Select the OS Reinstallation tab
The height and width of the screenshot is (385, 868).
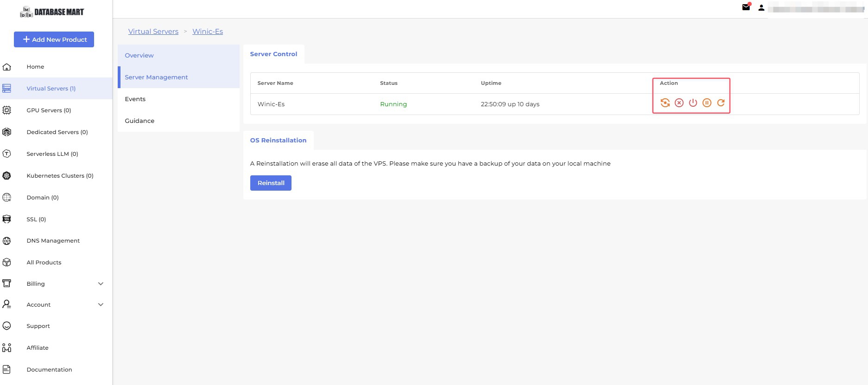pyautogui.click(x=278, y=140)
